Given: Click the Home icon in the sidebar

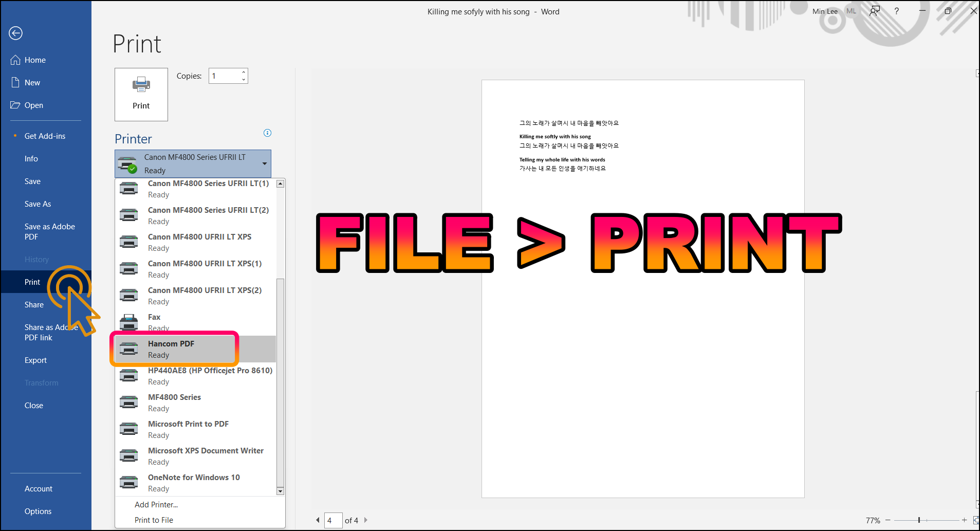Looking at the screenshot, I should tap(15, 60).
